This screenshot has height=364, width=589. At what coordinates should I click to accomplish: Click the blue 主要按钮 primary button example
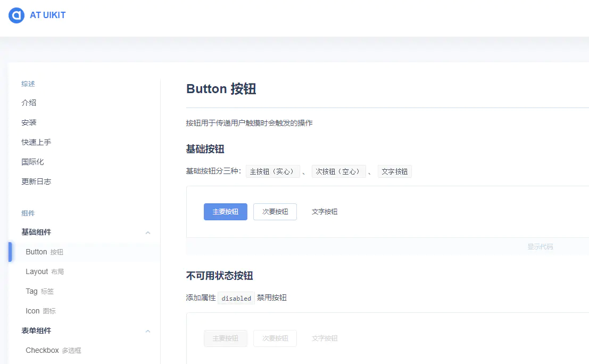click(x=225, y=211)
